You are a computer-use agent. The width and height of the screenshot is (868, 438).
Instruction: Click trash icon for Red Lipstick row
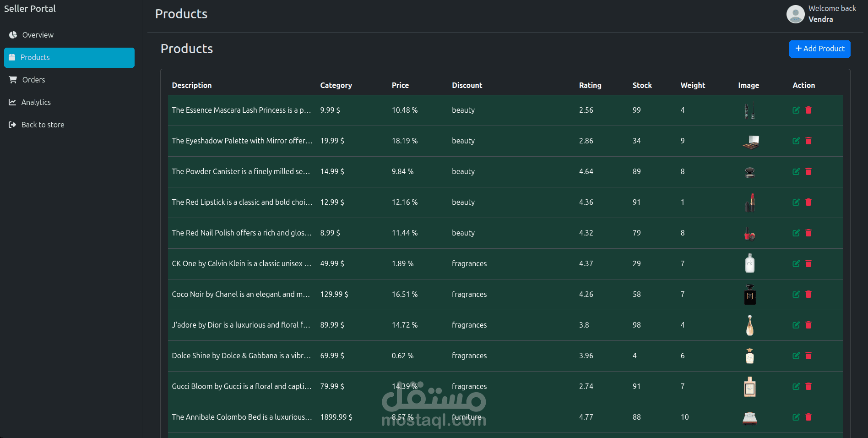[808, 202]
